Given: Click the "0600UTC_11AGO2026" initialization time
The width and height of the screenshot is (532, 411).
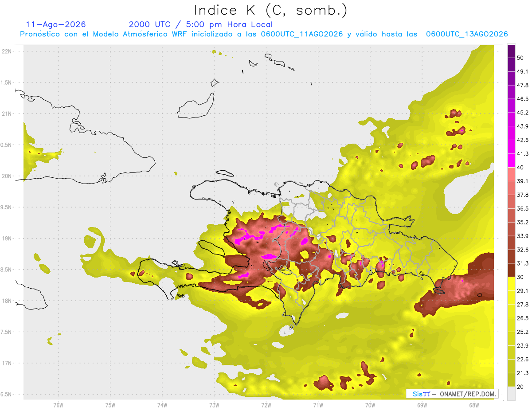Looking at the screenshot, I should point(302,34).
